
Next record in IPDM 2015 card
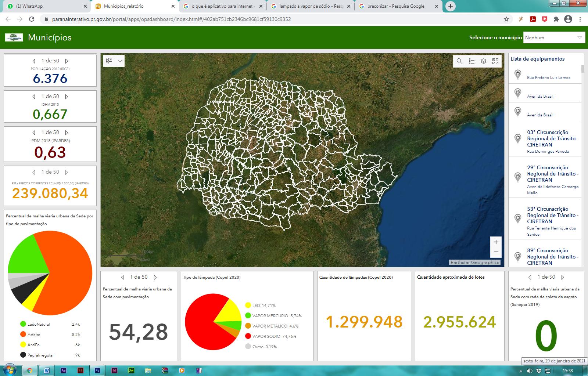[x=67, y=133]
